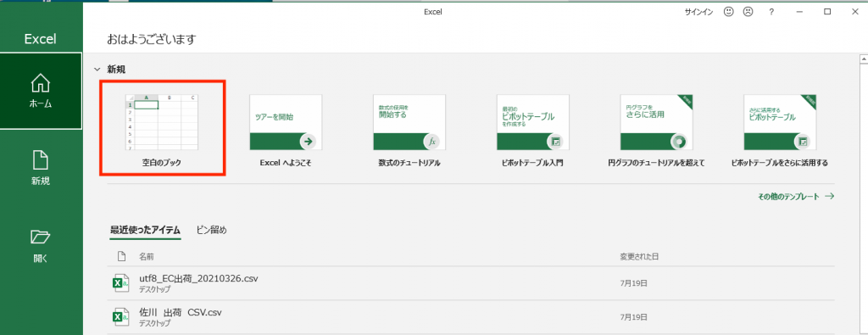
Task: Open the Home (ホーム) sidebar item
Action: (x=41, y=91)
